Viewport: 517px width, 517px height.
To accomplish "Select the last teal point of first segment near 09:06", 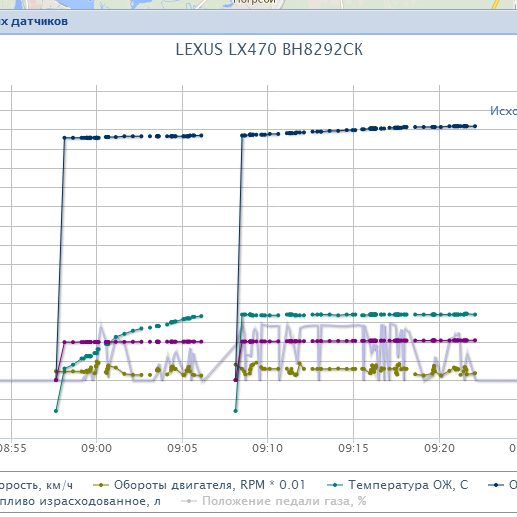I will click(x=201, y=316).
